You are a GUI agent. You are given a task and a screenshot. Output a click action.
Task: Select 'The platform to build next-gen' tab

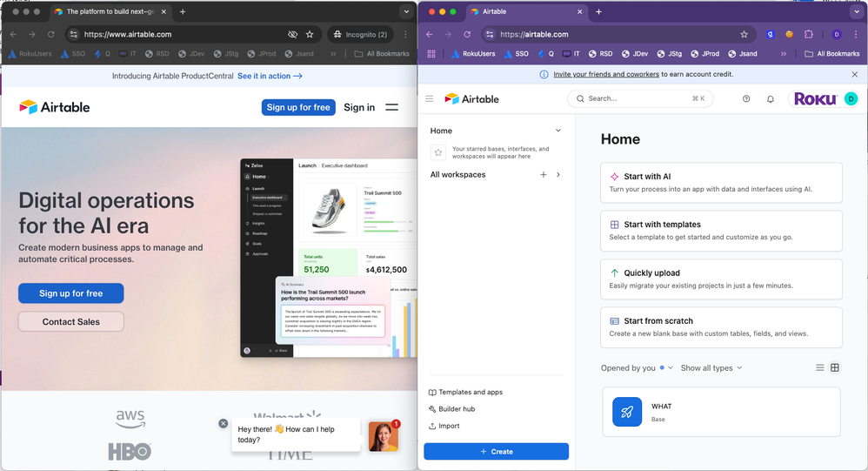pyautogui.click(x=110, y=11)
